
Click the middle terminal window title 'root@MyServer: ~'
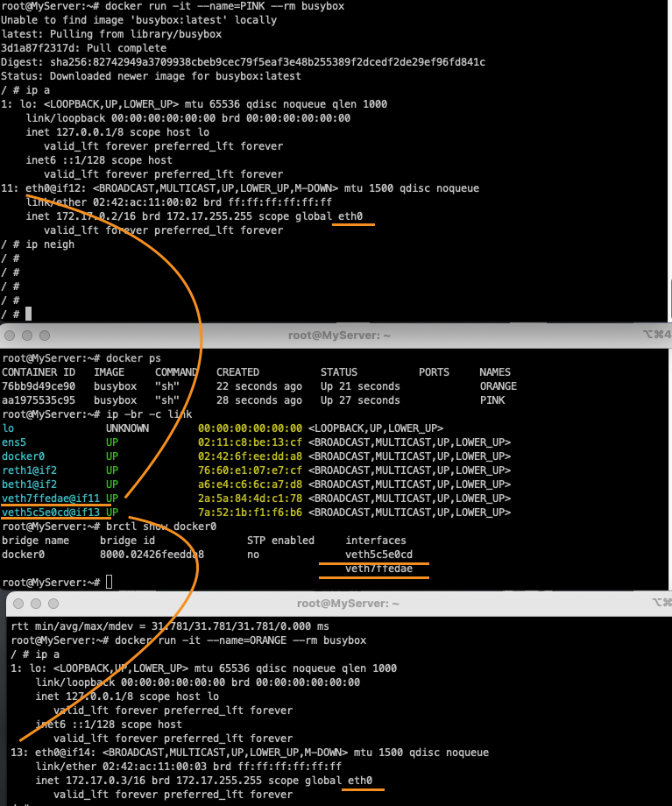339,336
